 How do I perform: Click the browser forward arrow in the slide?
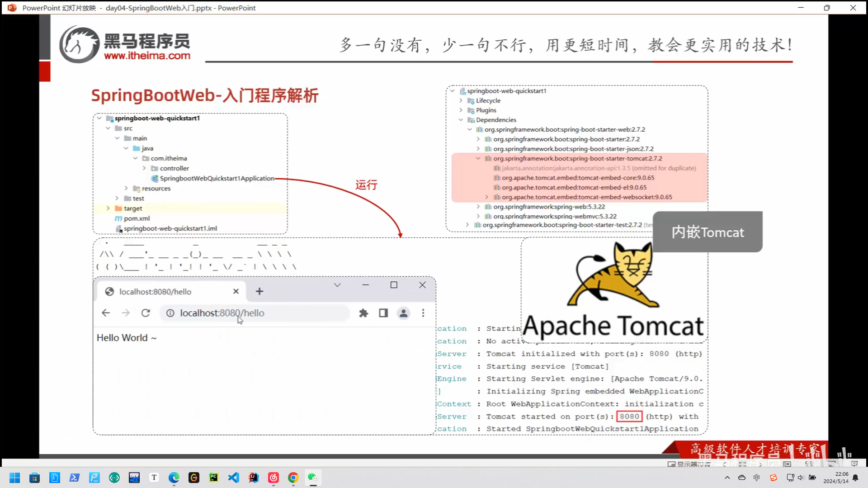126,313
